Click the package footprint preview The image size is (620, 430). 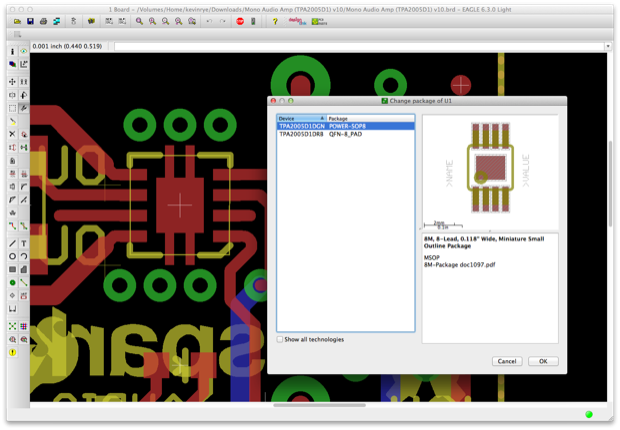pos(490,172)
